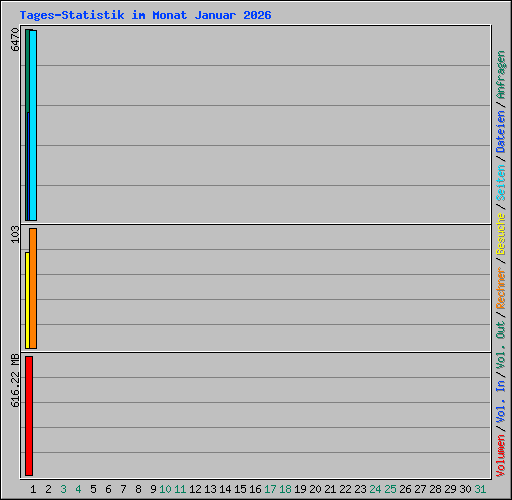This screenshot has height=500, width=512.
Task: Click day '14' on the x-axis
Action: (x=225, y=489)
